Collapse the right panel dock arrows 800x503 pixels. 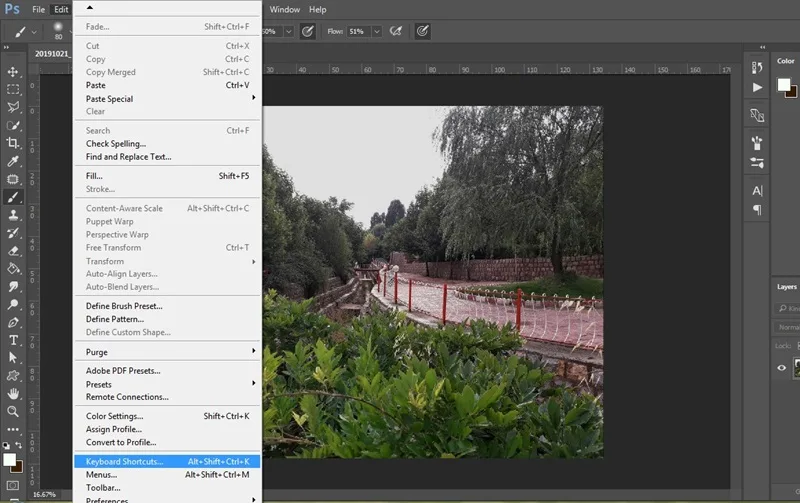(763, 47)
